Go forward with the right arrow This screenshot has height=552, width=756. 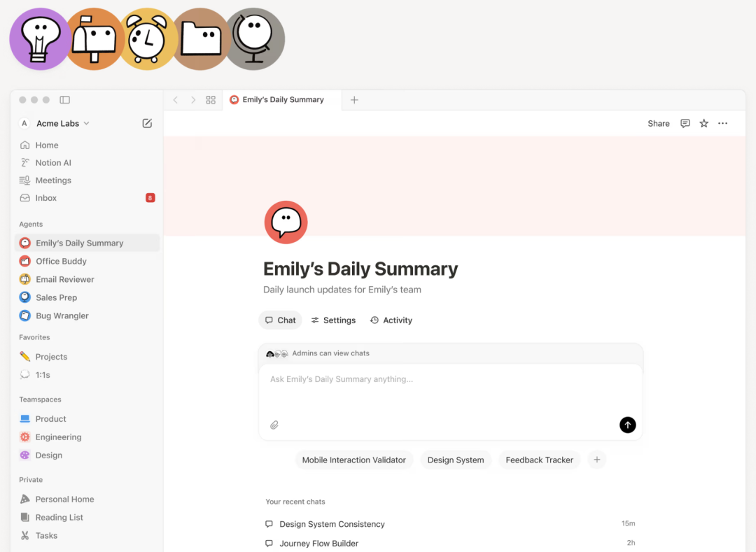click(193, 100)
